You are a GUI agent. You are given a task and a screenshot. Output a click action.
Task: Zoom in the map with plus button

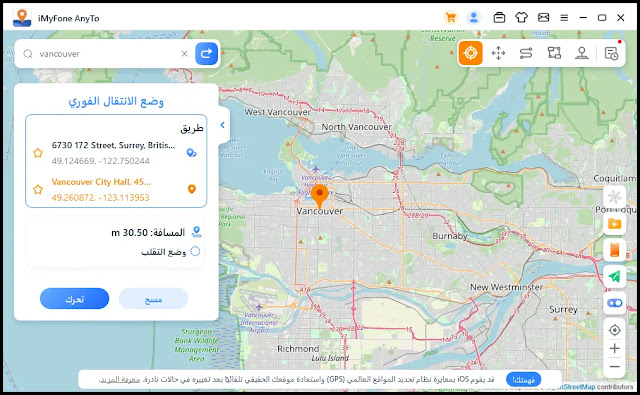coord(614,348)
